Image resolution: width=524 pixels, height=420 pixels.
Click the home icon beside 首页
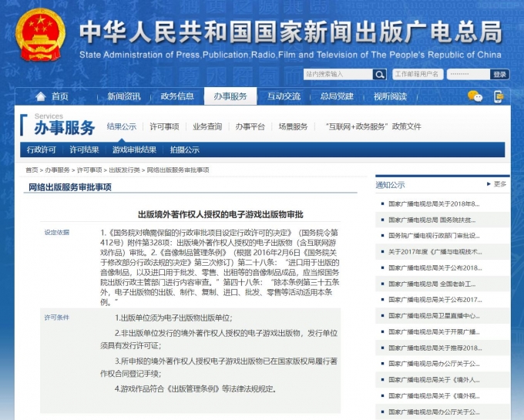40,96
